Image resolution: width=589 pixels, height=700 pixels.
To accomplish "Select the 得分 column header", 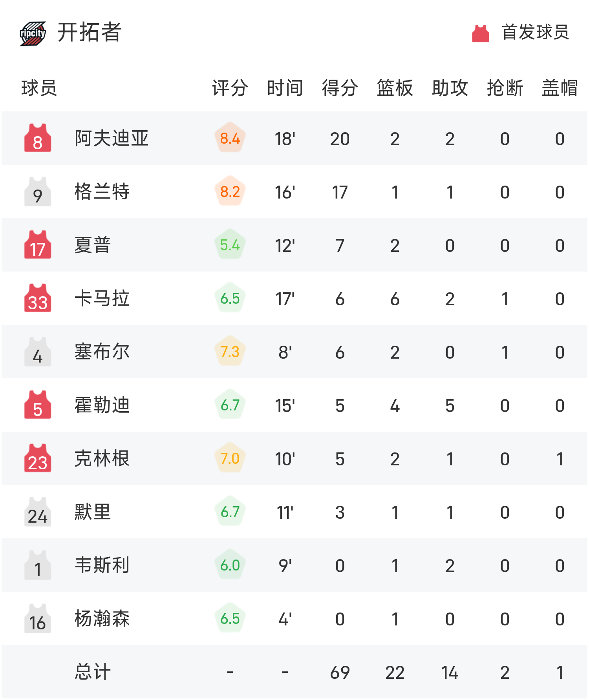I will (x=340, y=88).
